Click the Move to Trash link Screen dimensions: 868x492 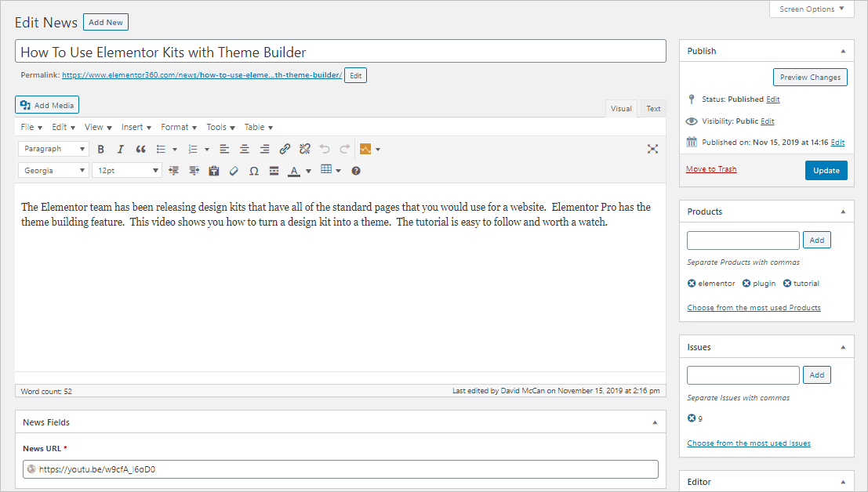click(x=711, y=169)
